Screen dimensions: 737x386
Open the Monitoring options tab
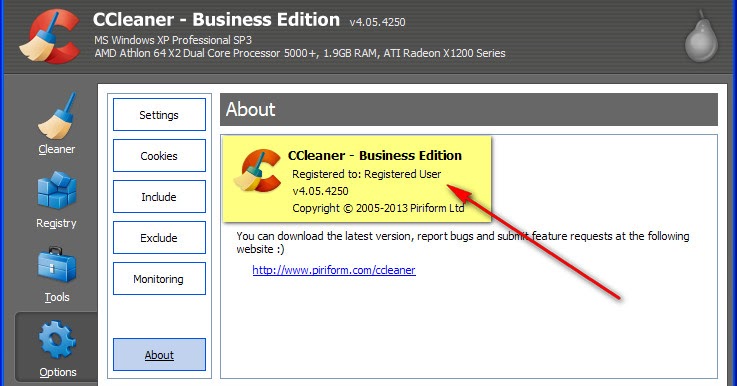(x=159, y=279)
